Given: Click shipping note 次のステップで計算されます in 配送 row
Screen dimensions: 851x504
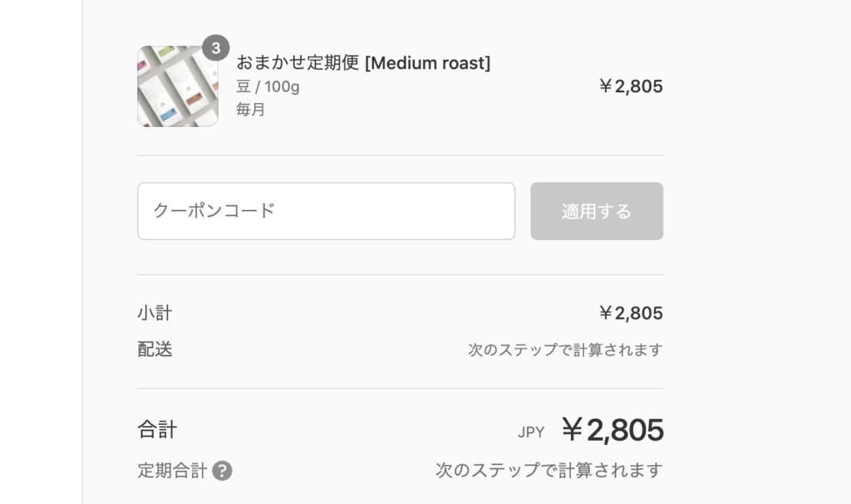Looking at the screenshot, I should tap(565, 350).
